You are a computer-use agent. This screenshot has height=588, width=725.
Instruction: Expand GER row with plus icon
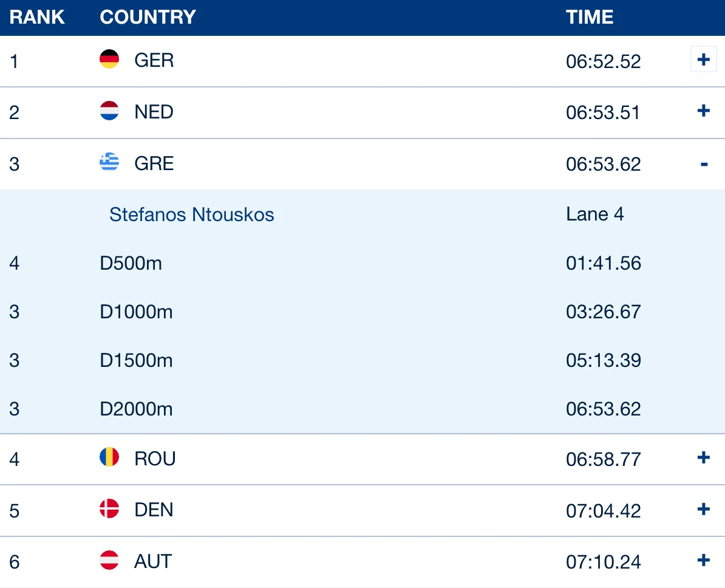tap(703, 59)
